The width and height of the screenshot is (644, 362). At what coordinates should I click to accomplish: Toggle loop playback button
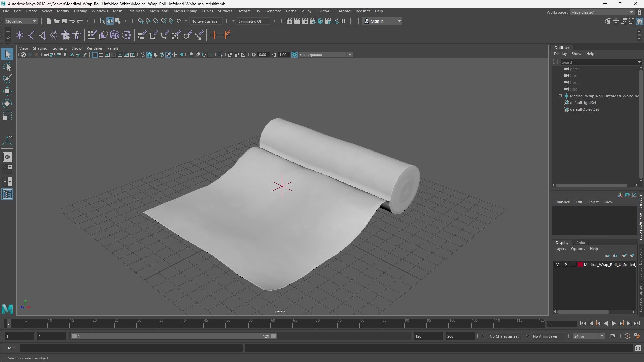pos(612,336)
